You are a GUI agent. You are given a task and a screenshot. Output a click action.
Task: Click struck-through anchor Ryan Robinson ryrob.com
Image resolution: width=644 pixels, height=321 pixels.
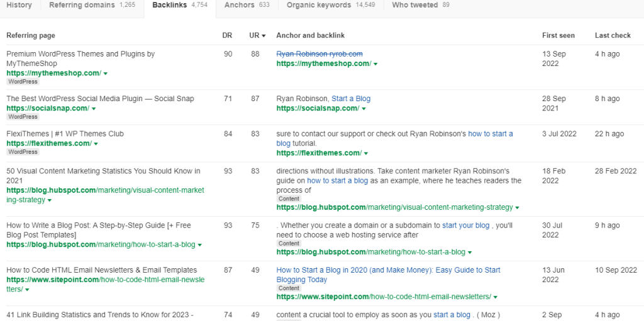(319, 54)
